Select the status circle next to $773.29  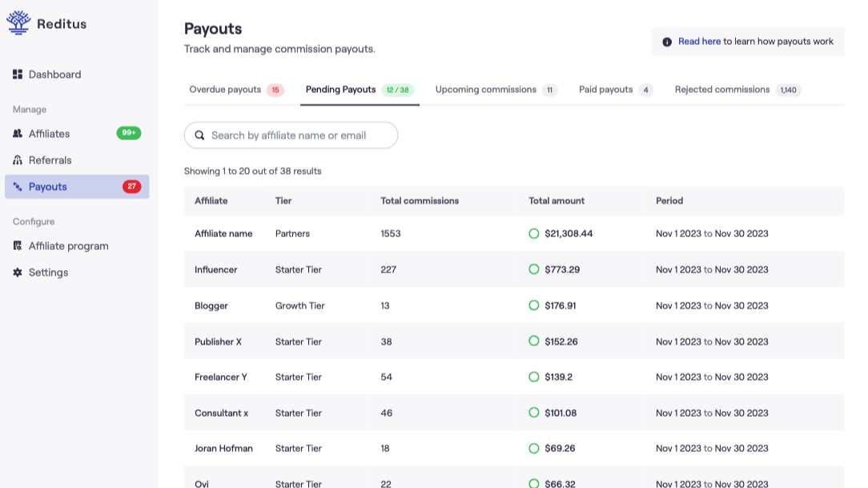pos(534,269)
